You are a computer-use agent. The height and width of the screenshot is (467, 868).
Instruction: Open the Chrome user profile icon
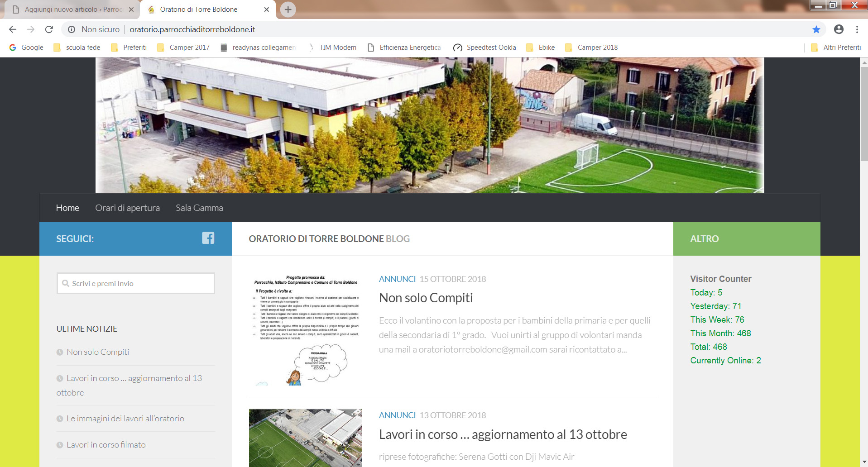(839, 29)
